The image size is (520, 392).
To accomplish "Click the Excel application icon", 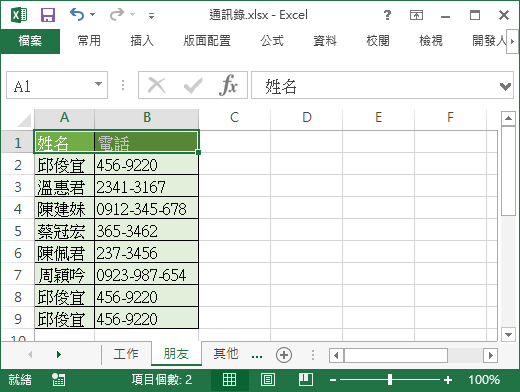I will (x=19, y=15).
